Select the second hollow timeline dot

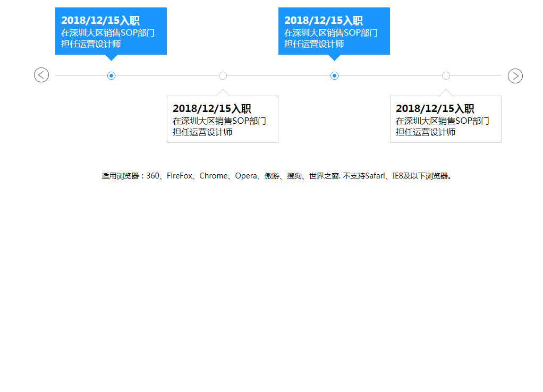[223, 75]
